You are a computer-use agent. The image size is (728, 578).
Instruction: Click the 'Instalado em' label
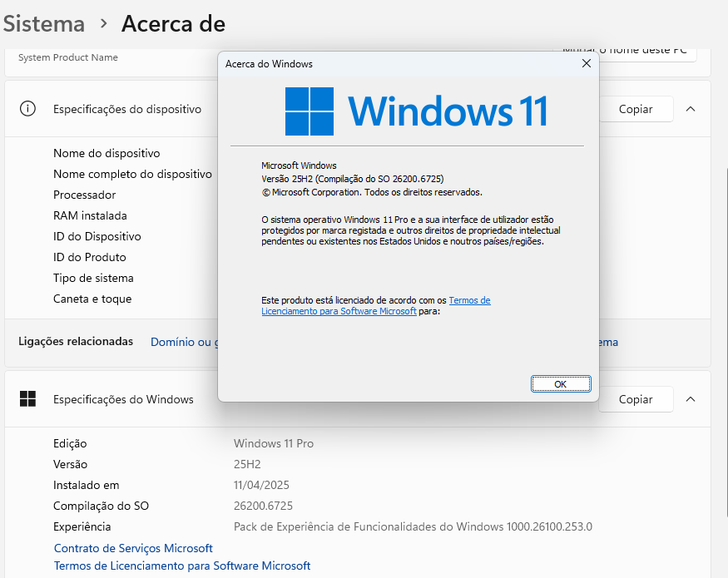87,485
